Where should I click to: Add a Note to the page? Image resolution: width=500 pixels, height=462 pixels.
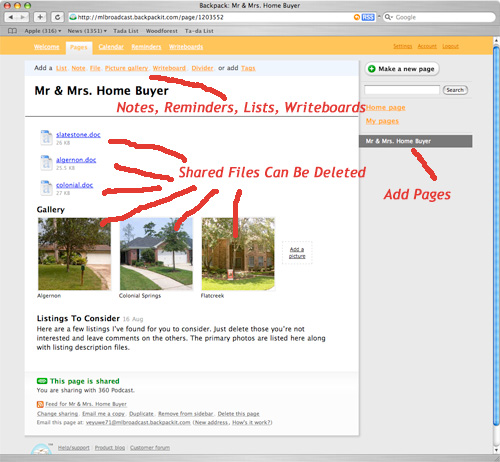pyautogui.click(x=78, y=68)
